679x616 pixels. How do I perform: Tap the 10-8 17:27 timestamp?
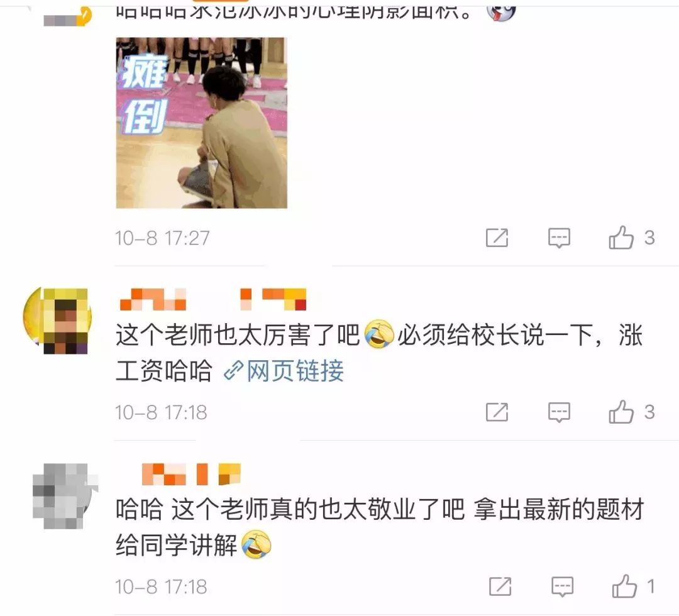coord(162,238)
